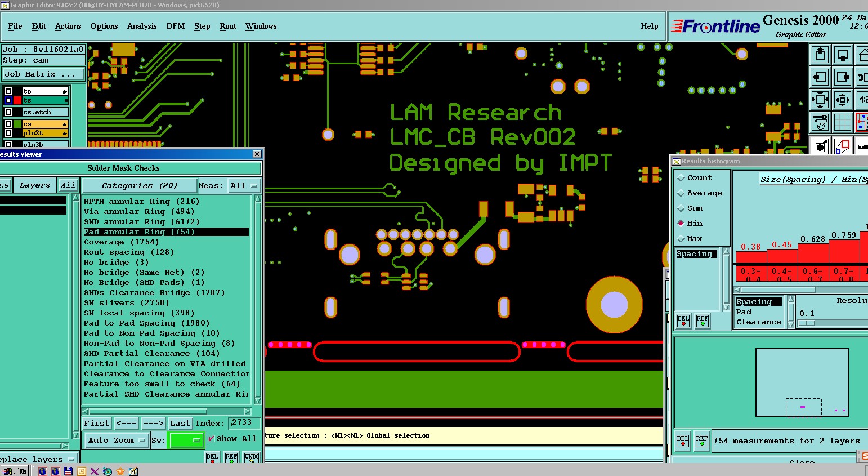Open the DFM menu
The width and height of the screenshot is (868, 476).
pos(176,26)
